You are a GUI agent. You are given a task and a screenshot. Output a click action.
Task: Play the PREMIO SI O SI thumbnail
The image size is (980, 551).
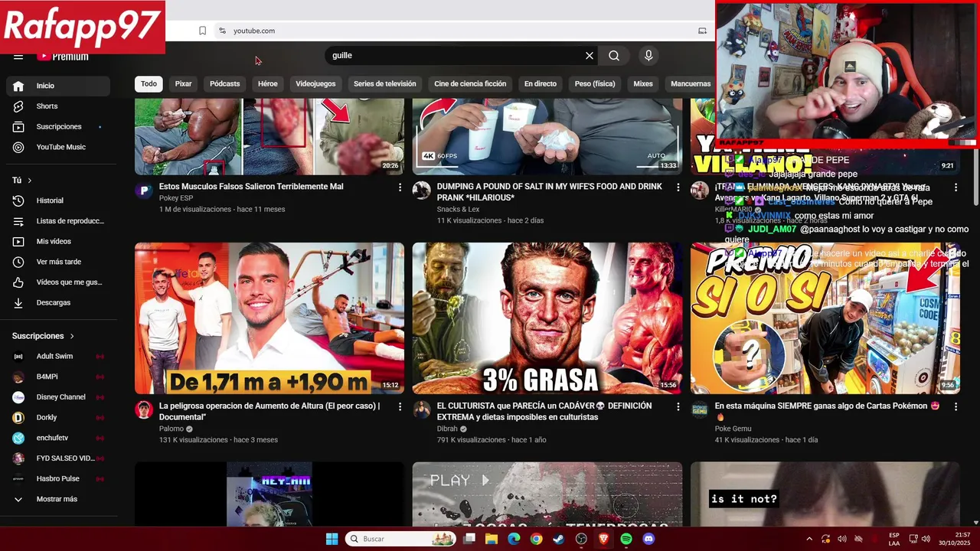tap(825, 318)
